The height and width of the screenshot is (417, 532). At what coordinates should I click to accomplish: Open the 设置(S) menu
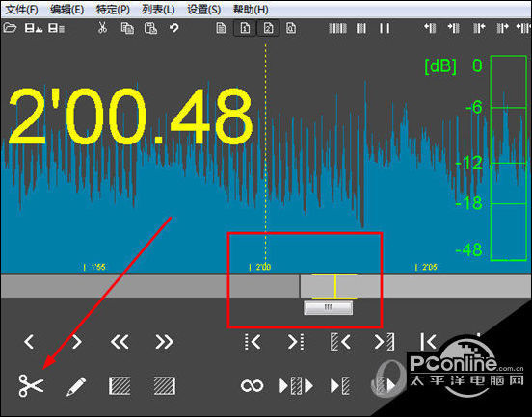click(203, 10)
